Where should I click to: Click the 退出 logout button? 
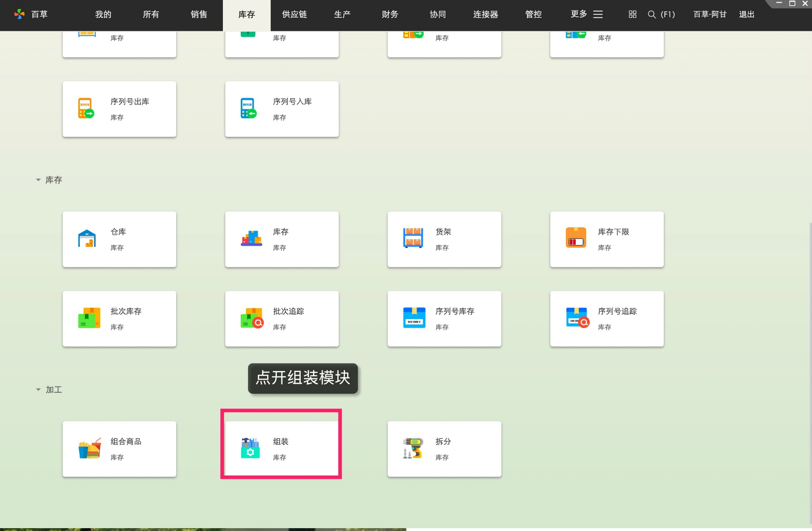pyautogui.click(x=746, y=14)
